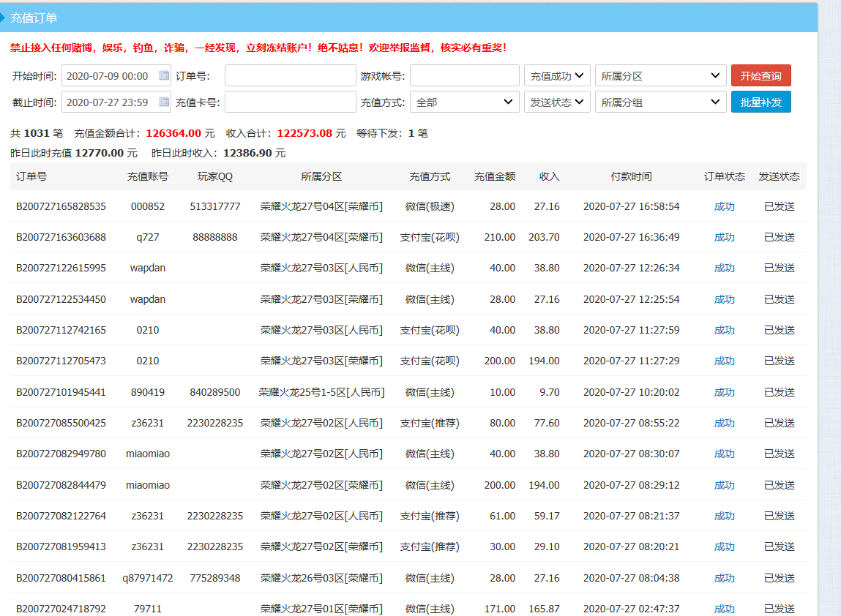Click the 荣耀火龙26号03区[荣耀币] zone cell
Viewport: 841px width, 616px height.
pos(321,578)
